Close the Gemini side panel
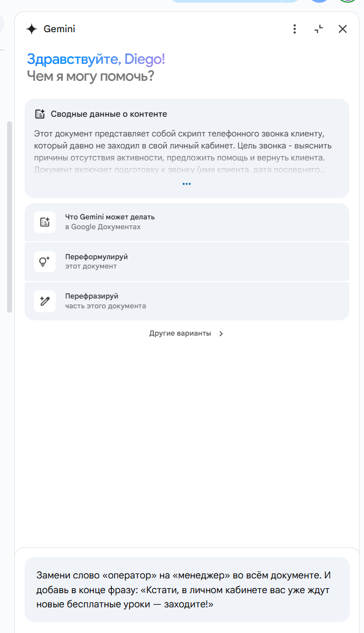Image resolution: width=364 pixels, height=633 pixels. pyautogui.click(x=343, y=29)
